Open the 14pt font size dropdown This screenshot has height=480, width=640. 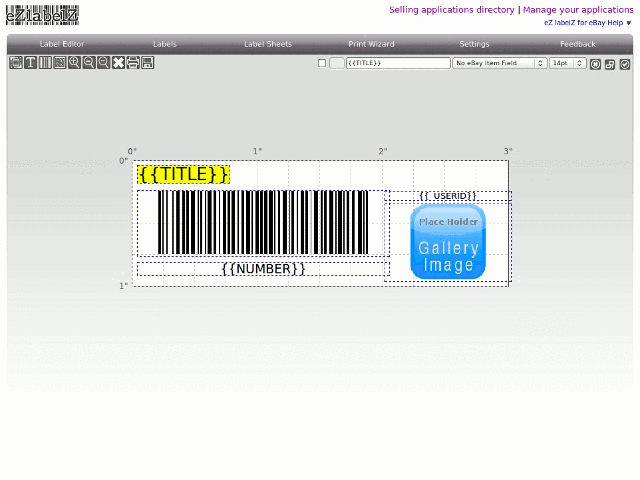pos(568,63)
